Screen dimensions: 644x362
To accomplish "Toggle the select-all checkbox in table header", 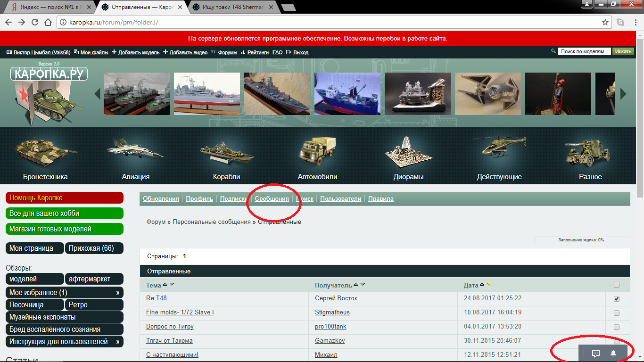I will 617,285.
